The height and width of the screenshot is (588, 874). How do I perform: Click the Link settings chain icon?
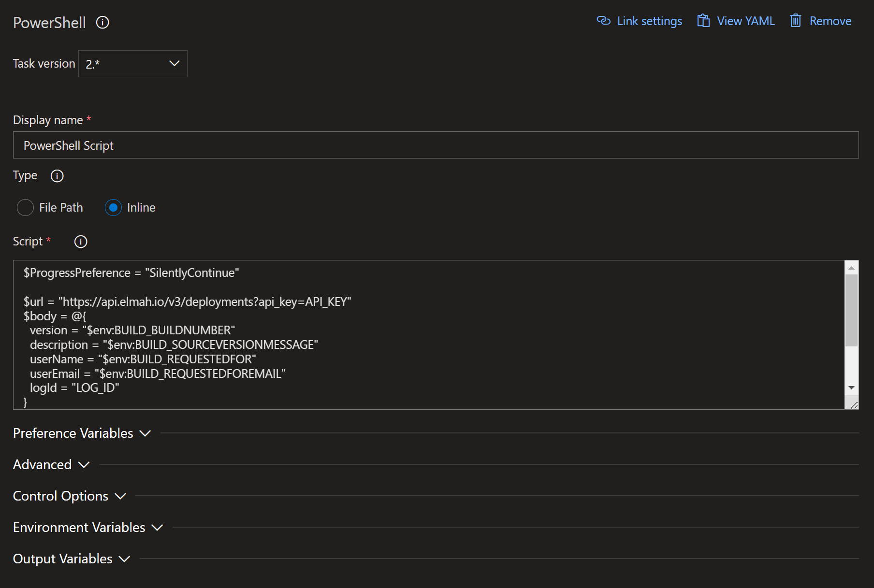[604, 21]
